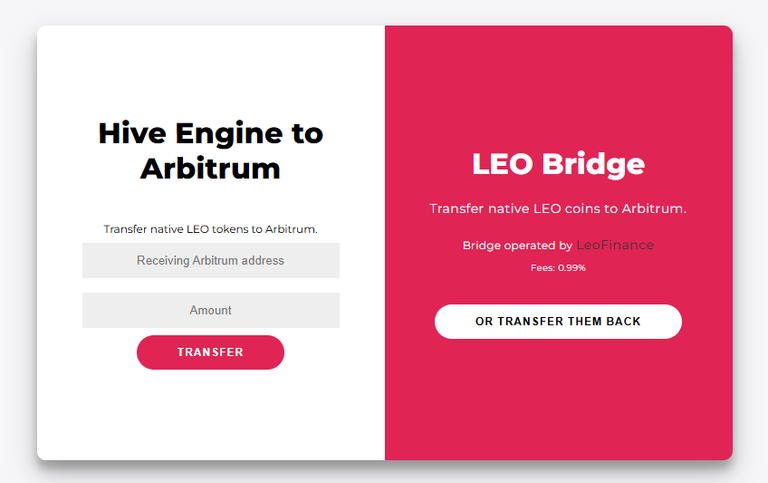This screenshot has width=768, height=483.
Task: Click the 'Bridge operated by' label
Action: coord(517,245)
